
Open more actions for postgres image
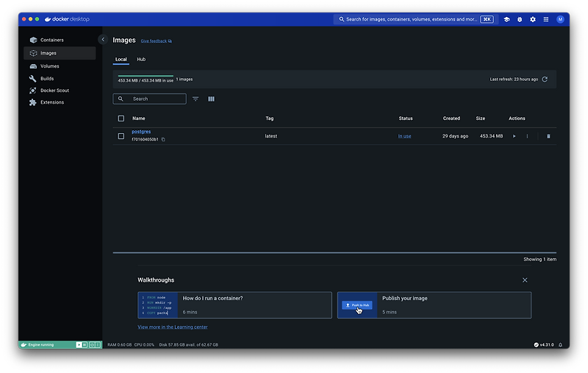527,136
